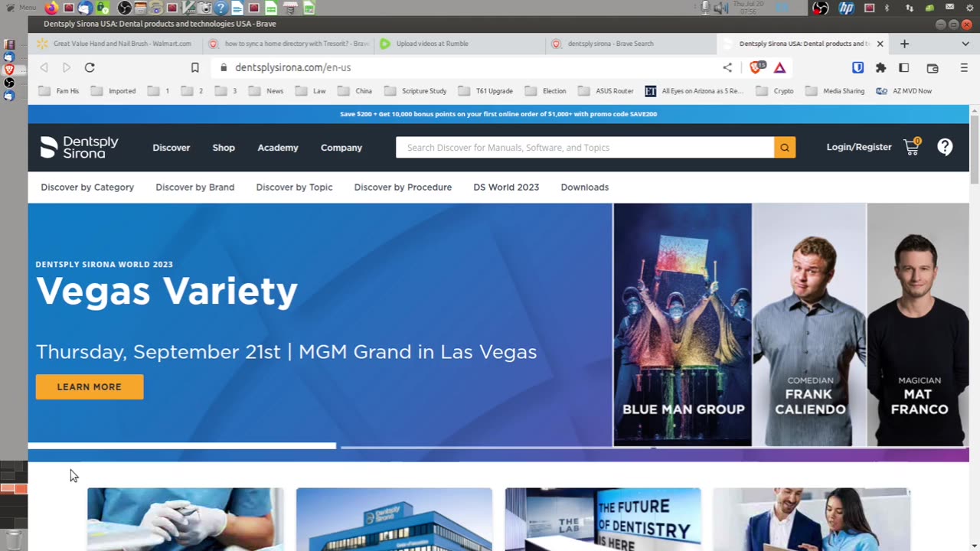Open the Company main menu
This screenshot has width=980, height=551.
click(341, 148)
